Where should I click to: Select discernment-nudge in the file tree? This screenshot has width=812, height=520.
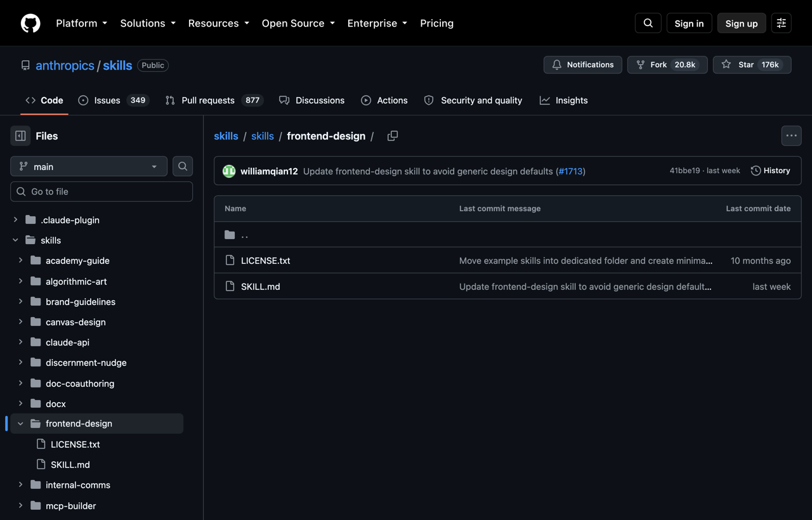[x=86, y=363]
